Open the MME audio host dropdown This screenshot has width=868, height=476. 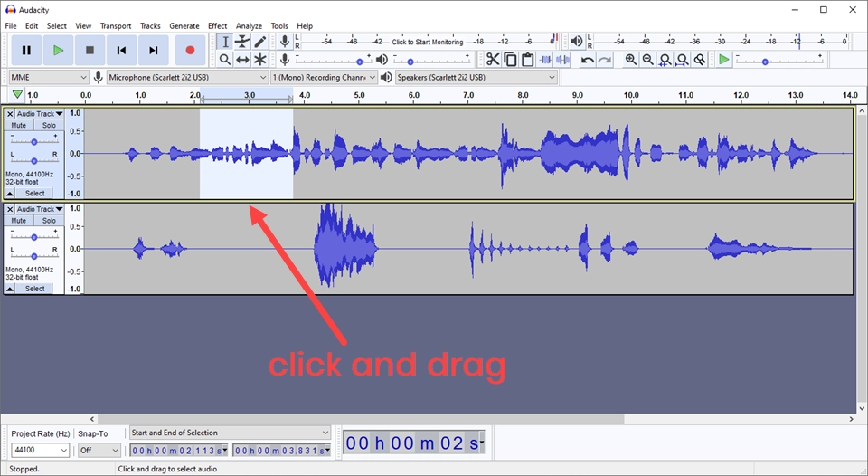[x=49, y=78]
